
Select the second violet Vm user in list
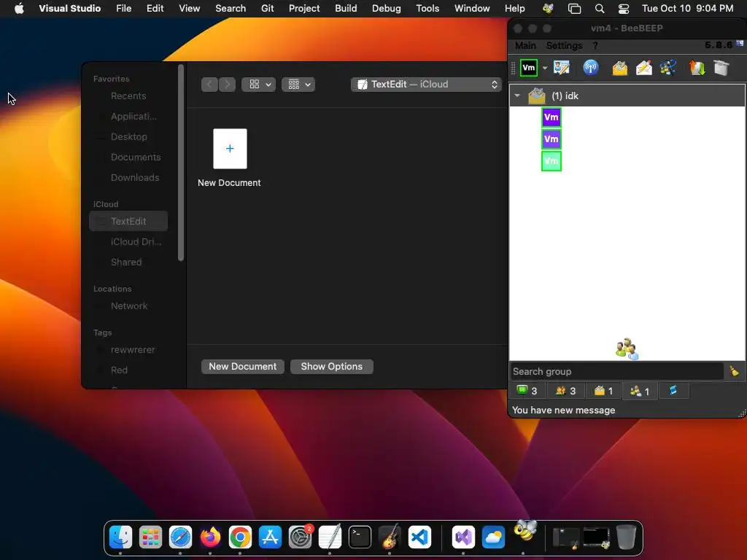551,139
